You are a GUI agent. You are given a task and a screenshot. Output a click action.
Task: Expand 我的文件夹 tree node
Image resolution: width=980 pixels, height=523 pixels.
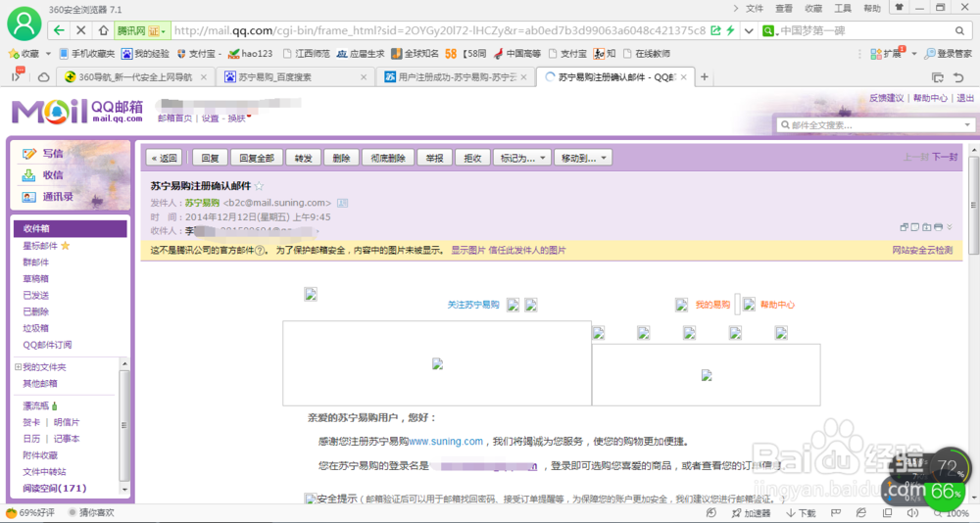[18, 367]
